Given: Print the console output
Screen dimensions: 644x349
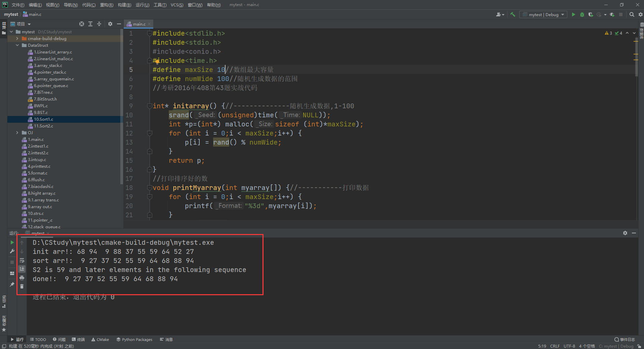Looking at the screenshot, I should (x=22, y=278).
